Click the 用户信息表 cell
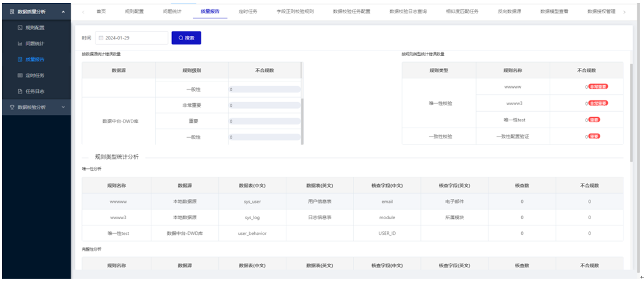 point(320,202)
